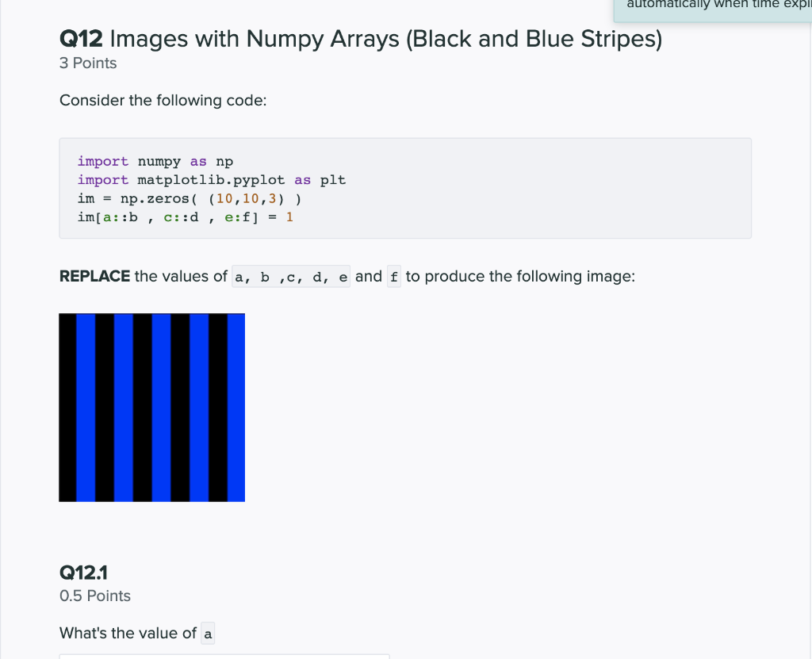The width and height of the screenshot is (812, 659).
Task: Click the '0.5 Points' label
Action: point(94,596)
